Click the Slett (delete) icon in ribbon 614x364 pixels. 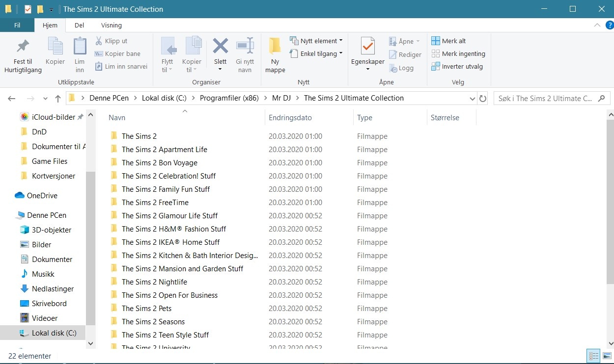220,47
